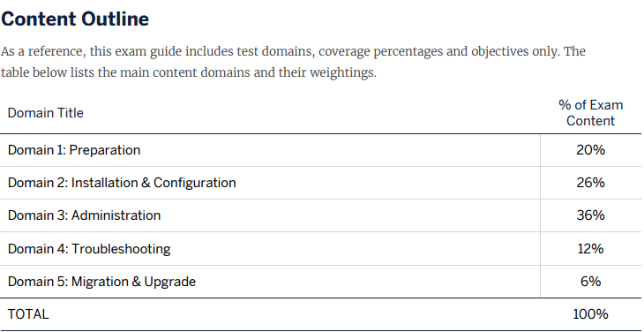Click the paragraph line starting 'As a reference'

pyautogui.click(x=293, y=52)
